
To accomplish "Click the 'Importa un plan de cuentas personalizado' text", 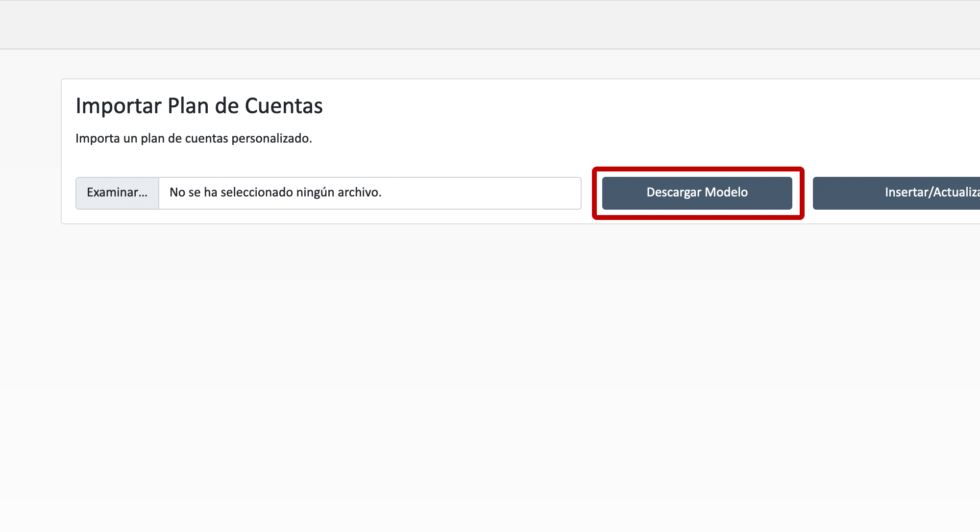I will pyautogui.click(x=194, y=139).
